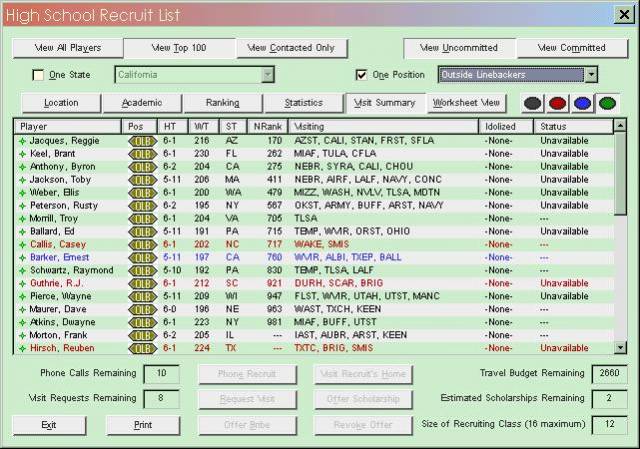Select the Hirsch, Reuben player name

point(62,348)
